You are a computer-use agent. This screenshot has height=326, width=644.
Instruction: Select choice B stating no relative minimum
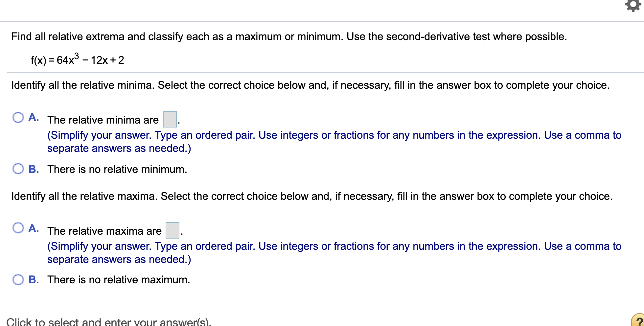(18, 169)
